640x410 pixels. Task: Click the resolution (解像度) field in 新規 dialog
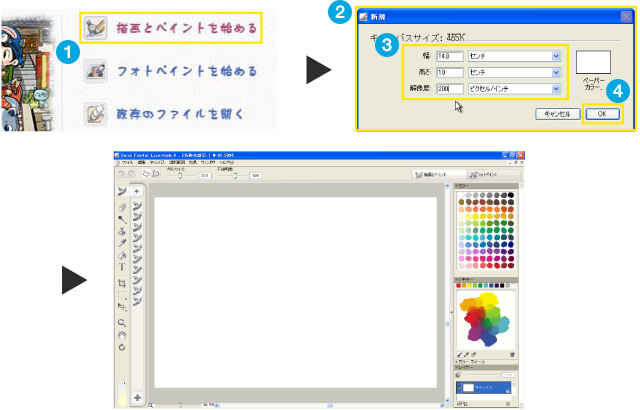point(450,89)
